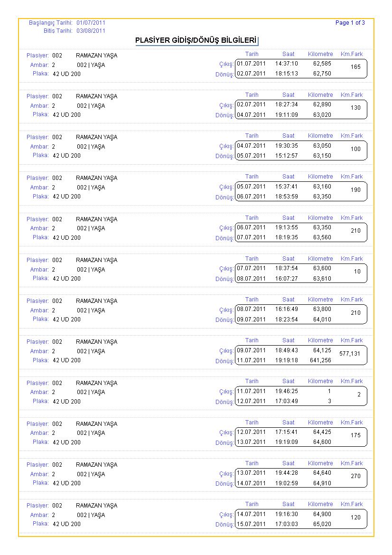Click the first RAMAZAN YAŞA name
The height and width of the screenshot is (555, 392).
pos(97,56)
